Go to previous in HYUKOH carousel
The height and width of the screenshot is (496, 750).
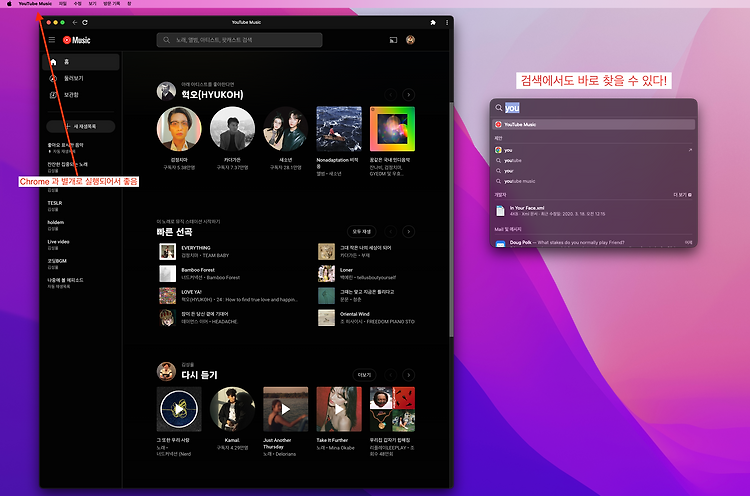tap(391, 95)
